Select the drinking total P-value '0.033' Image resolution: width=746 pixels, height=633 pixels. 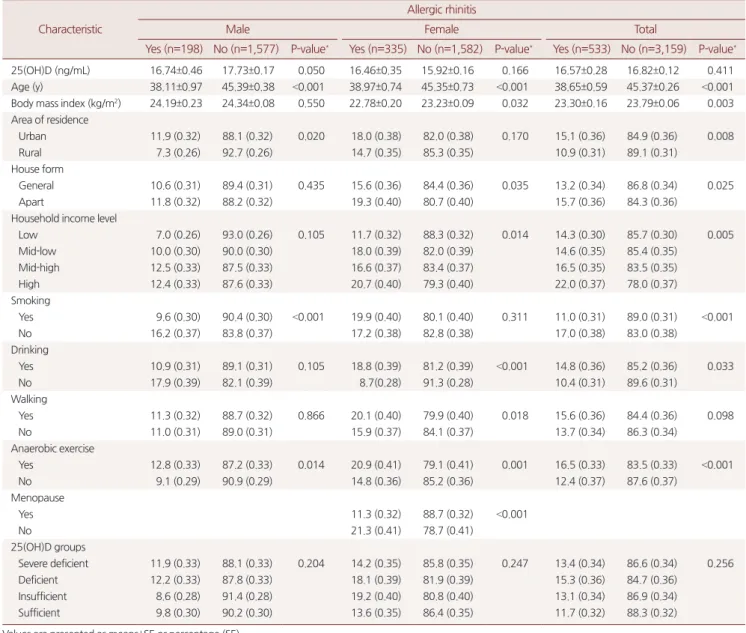720,366
